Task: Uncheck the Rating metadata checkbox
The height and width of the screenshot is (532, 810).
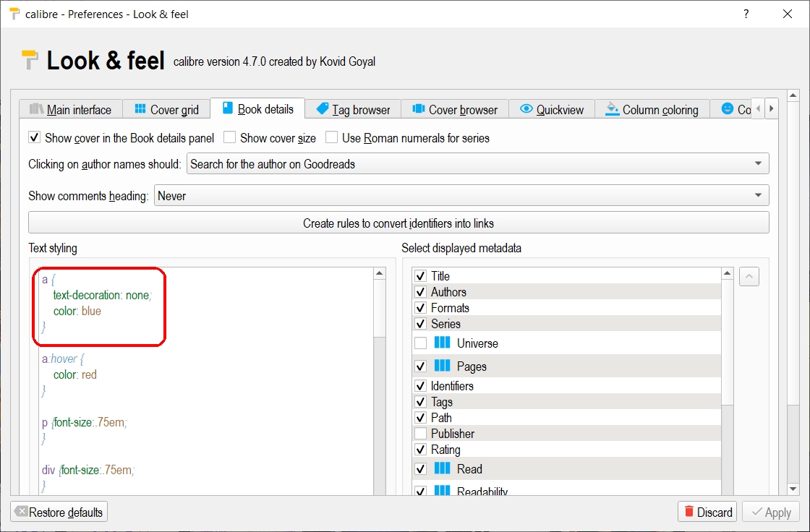Action: point(420,450)
